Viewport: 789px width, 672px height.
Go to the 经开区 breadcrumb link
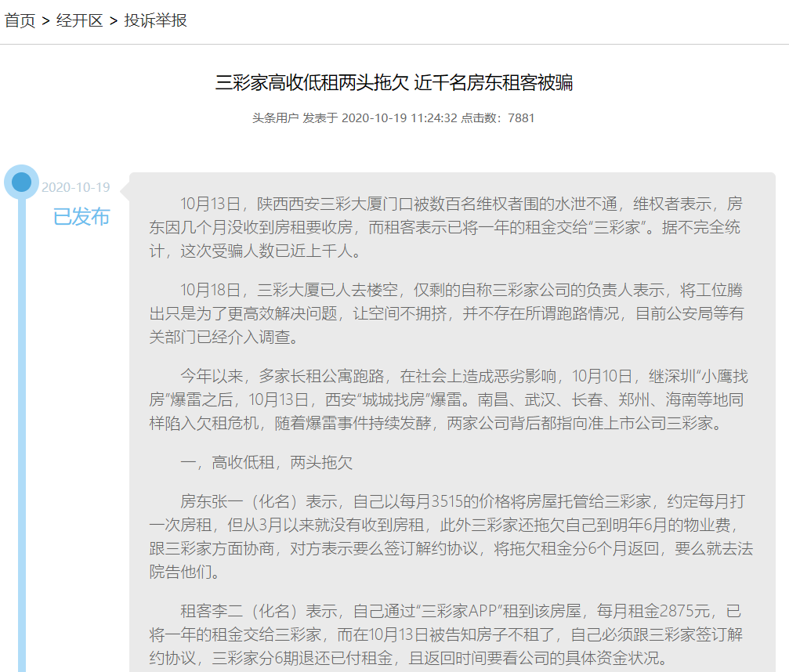pos(79,20)
